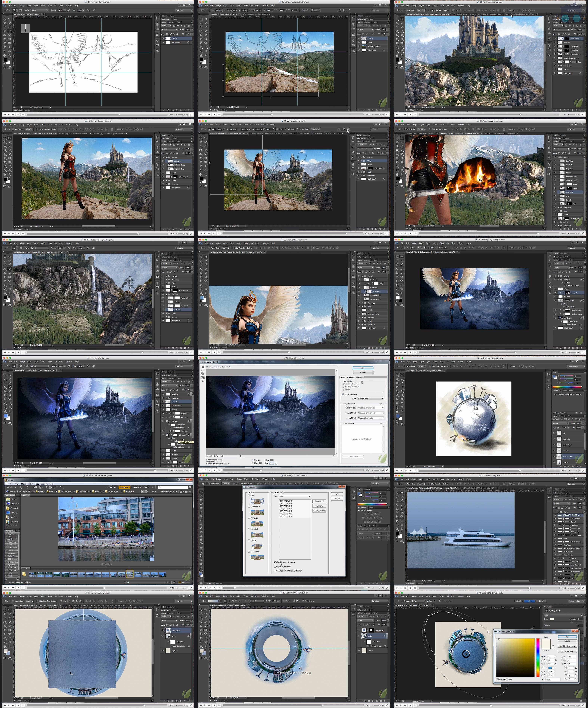Stop playback in 19-Additional Effects.mov player

coord(410,705)
